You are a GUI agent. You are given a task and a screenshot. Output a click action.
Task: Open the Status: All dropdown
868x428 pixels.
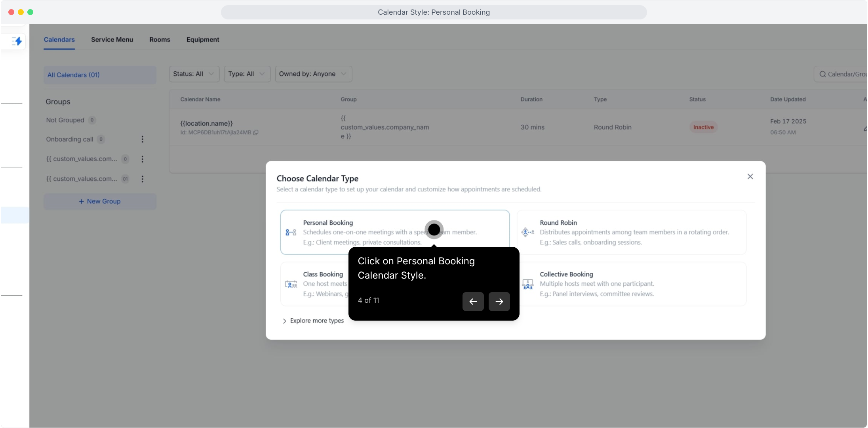[x=194, y=74]
